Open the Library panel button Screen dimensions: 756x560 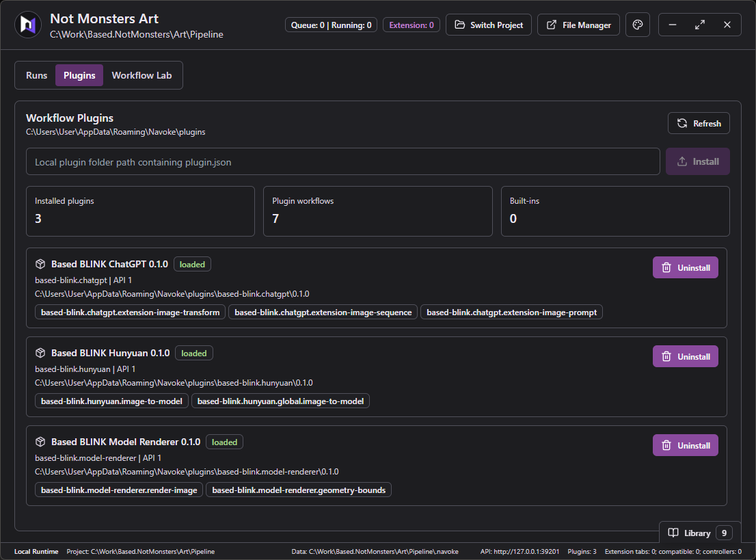pos(699,533)
